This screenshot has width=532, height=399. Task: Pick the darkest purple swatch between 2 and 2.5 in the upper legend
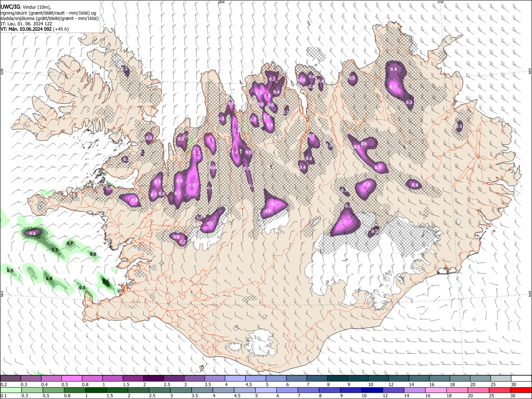pos(153,378)
